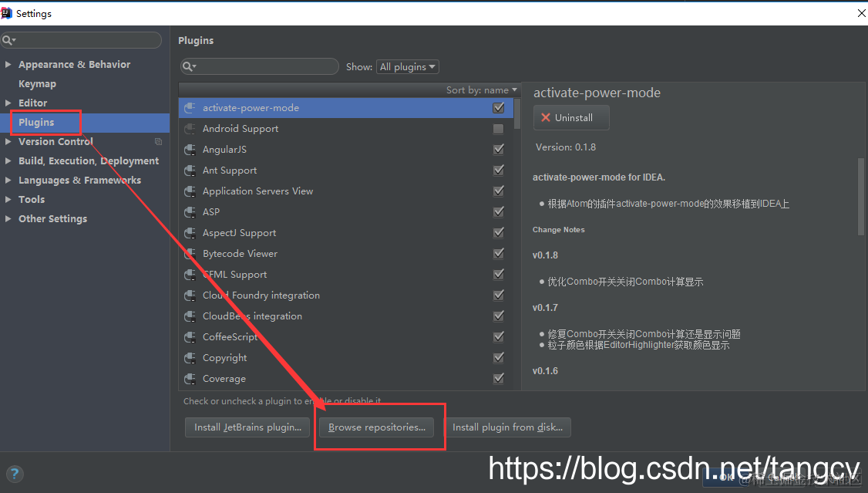This screenshot has height=493, width=868.
Task: Click the plugin list vertical scrollbar
Action: click(517, 113)
